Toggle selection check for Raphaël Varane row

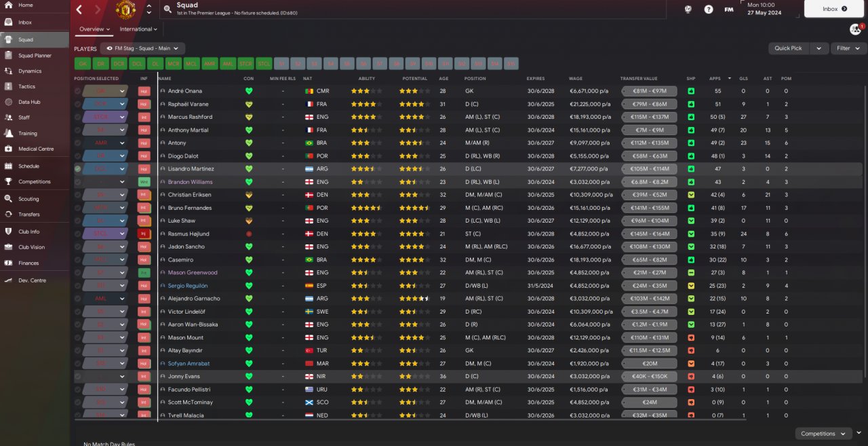coord(77,104)
